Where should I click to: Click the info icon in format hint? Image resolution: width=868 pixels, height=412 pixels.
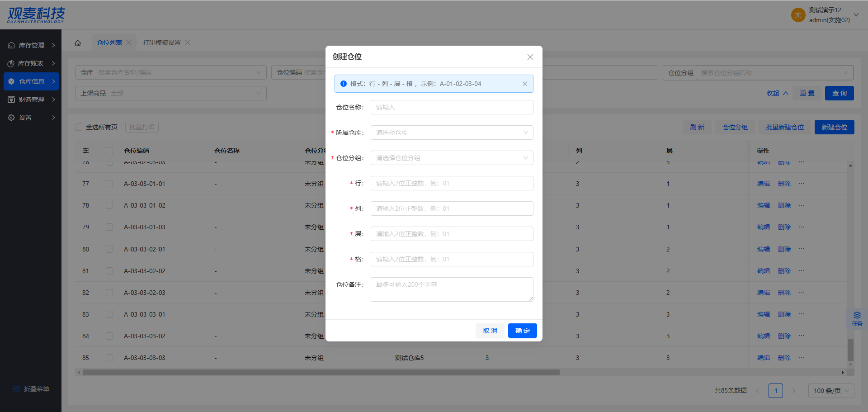(343, 84)
